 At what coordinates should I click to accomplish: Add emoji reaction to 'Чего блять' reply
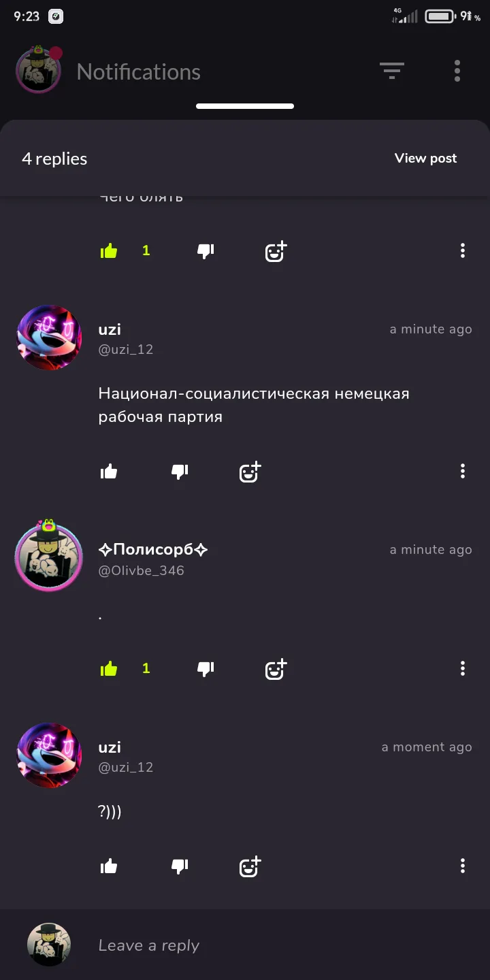[x=276, y=252]
